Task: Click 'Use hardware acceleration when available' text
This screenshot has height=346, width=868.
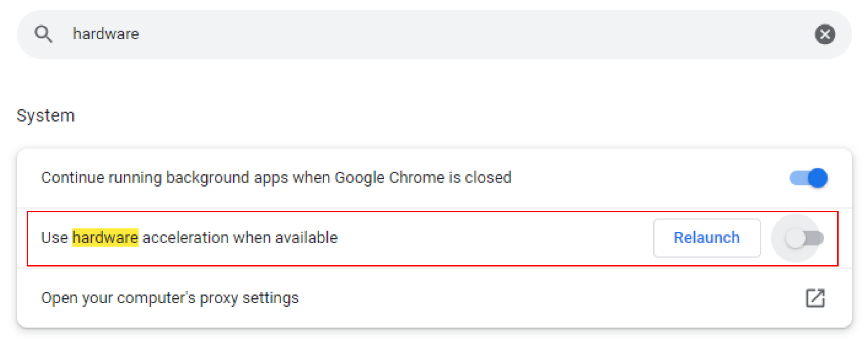Action: click(x=189, y=238)
